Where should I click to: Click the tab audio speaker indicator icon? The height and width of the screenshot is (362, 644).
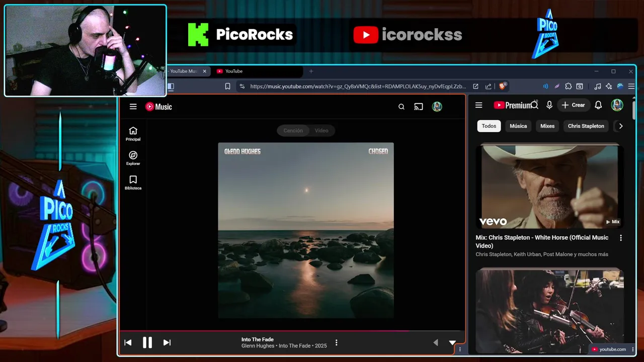(545, 86)
